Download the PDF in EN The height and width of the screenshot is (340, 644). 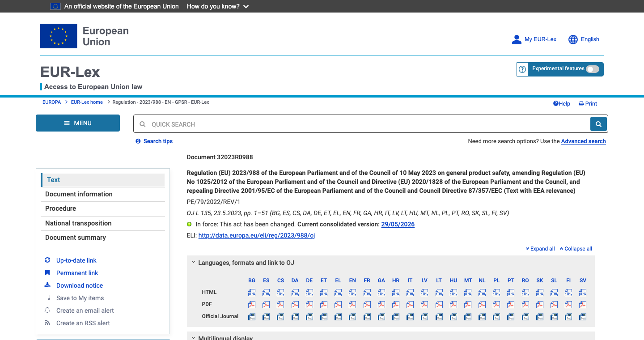(352, 305)
